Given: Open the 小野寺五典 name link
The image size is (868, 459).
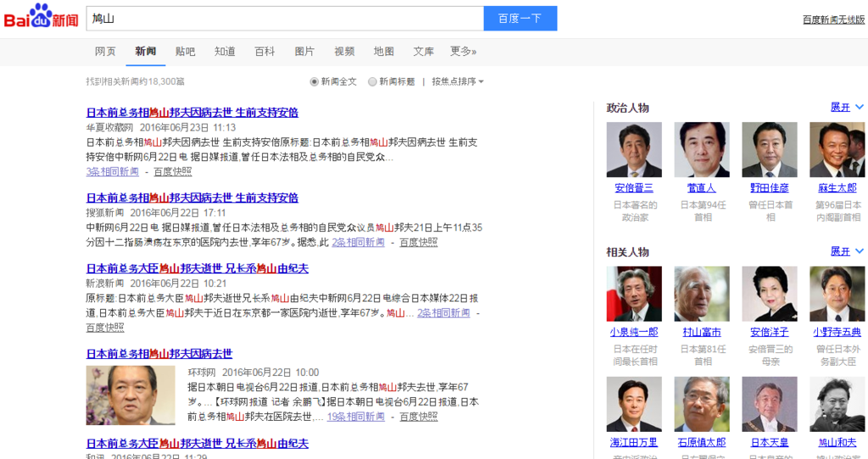Looking at the screenshot, I should click(837, 332).
